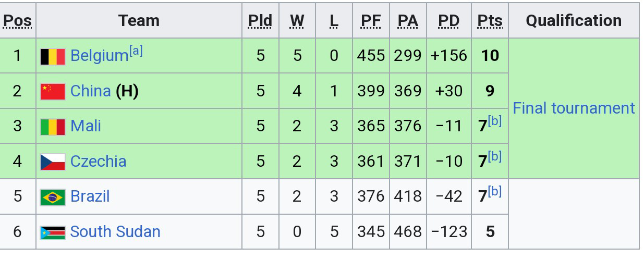Click the Czechia flag icon

click(x=53, y=162)
